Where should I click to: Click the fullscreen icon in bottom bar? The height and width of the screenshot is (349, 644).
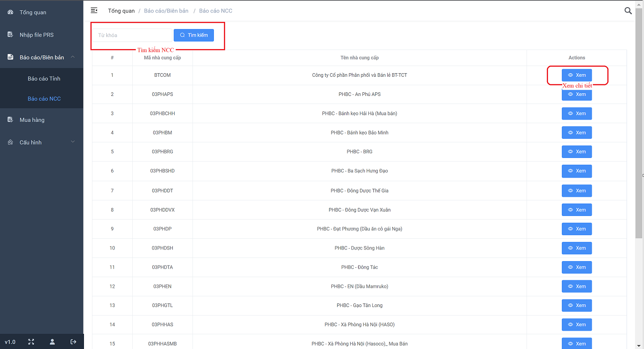pos(31,342)
